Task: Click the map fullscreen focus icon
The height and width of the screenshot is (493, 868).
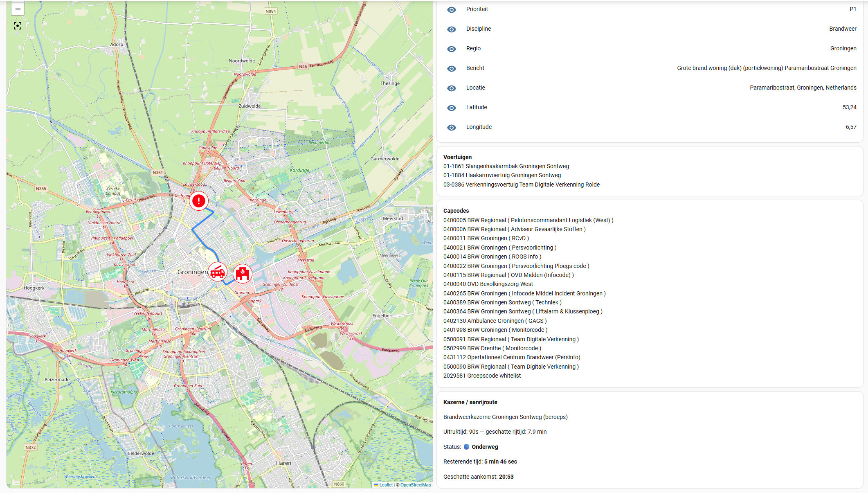Action: point(18,26)
